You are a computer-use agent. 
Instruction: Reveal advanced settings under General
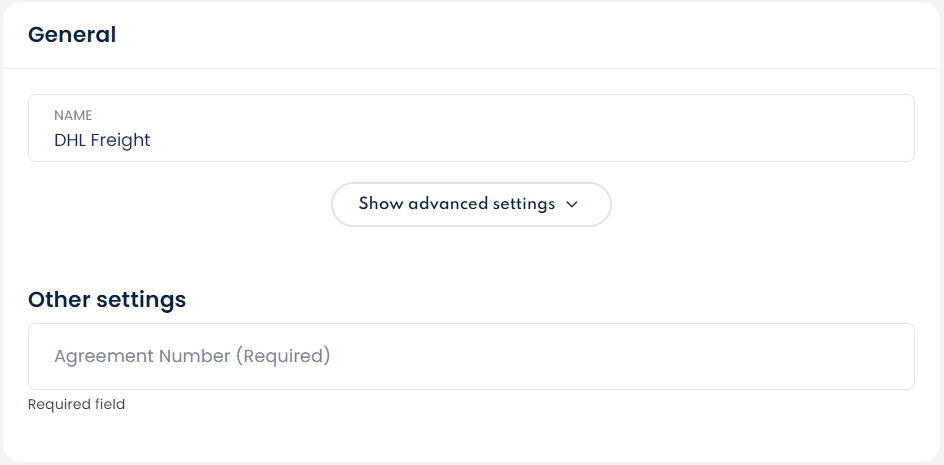(471, 204)
